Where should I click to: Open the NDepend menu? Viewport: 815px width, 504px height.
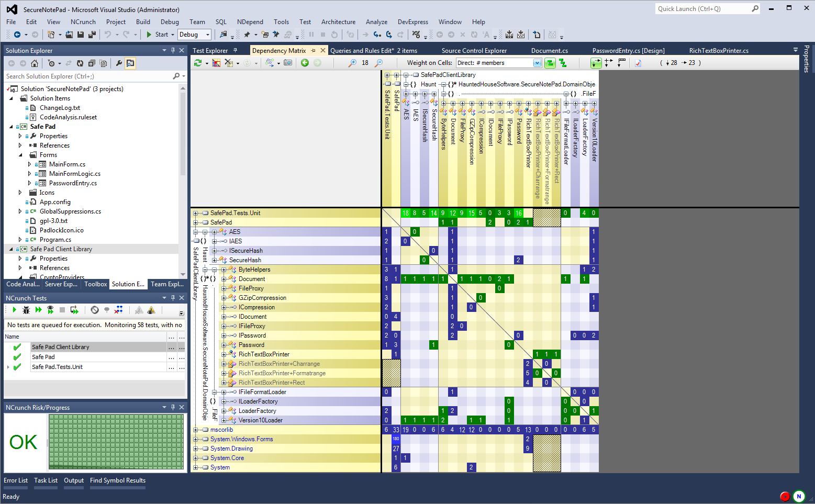click(250, 21)
